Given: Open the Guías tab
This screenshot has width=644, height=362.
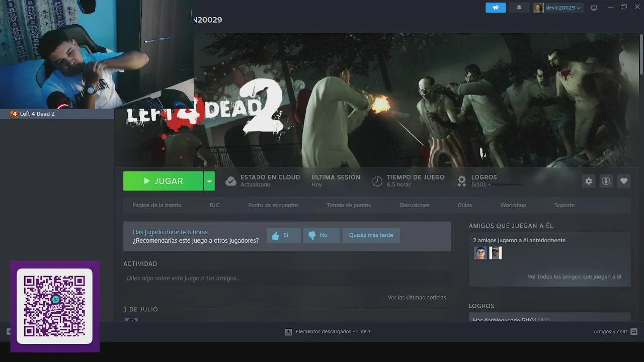Looking at the screenshot, I should [x=465, y=205].
